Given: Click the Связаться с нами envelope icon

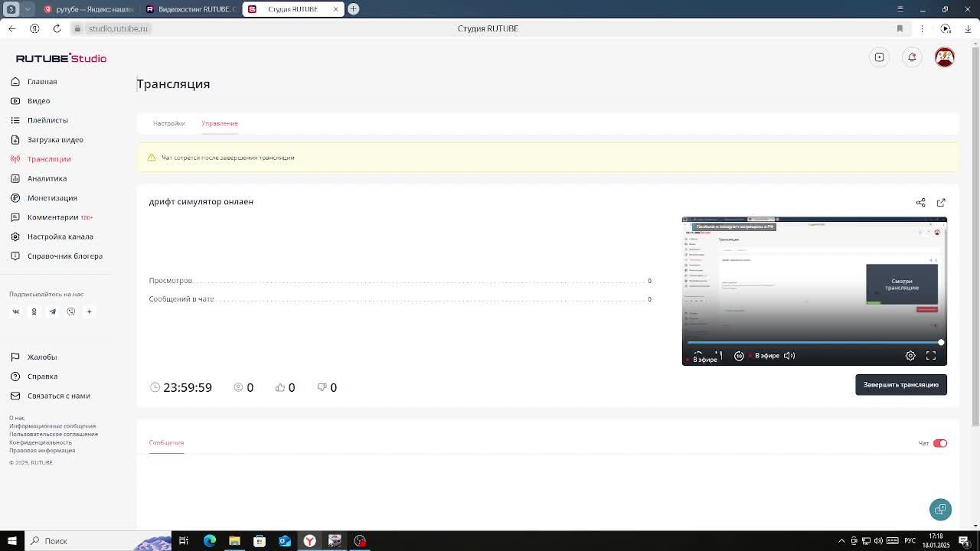Looking at the screenshot, I should click(15, 396).
